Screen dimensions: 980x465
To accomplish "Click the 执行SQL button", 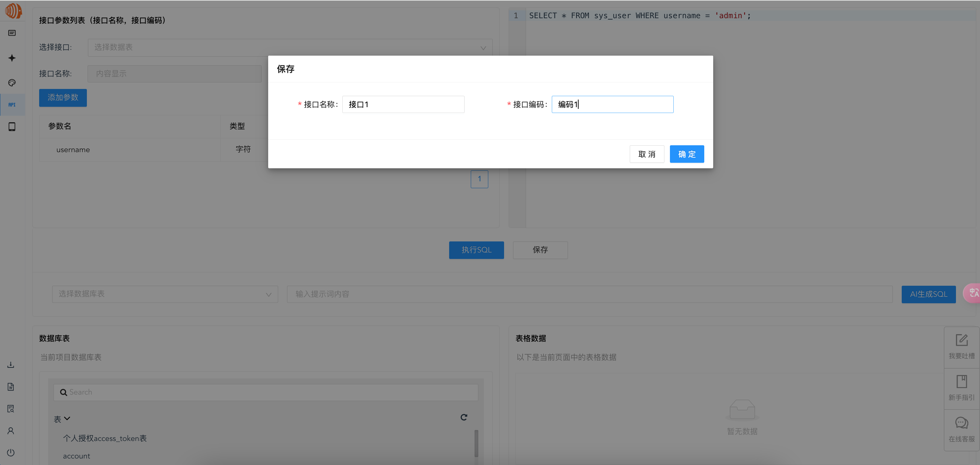I will tap(476, 250).
